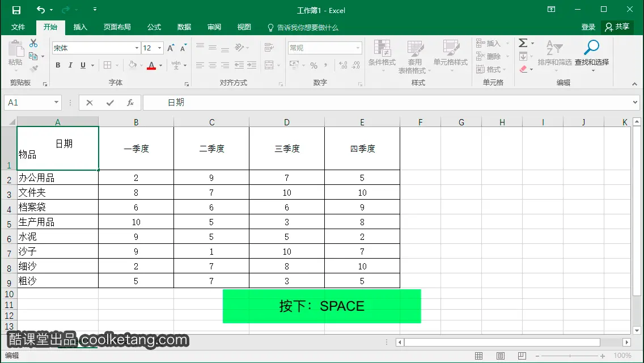The image size is (644, 363).
Task: Click the AutoSum sigma icon
Action: [523, 43]
